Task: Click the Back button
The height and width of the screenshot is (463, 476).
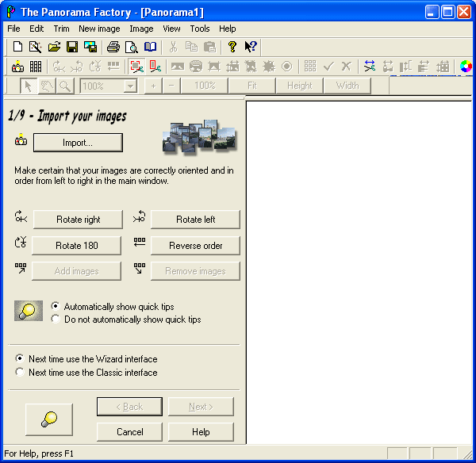Action: (129, 407)
